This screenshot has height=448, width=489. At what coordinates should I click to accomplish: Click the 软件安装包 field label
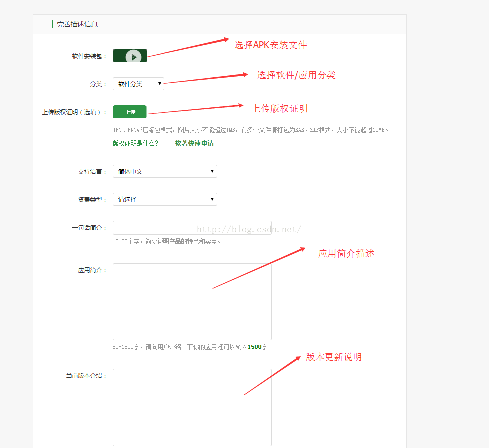[x=89, y=56]
